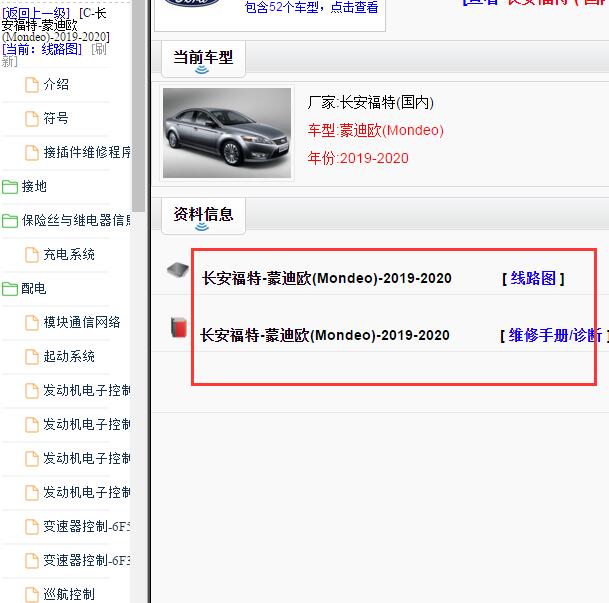Click the document icon next to 起动系统
The image size is (609, 603).
point(32,357)
